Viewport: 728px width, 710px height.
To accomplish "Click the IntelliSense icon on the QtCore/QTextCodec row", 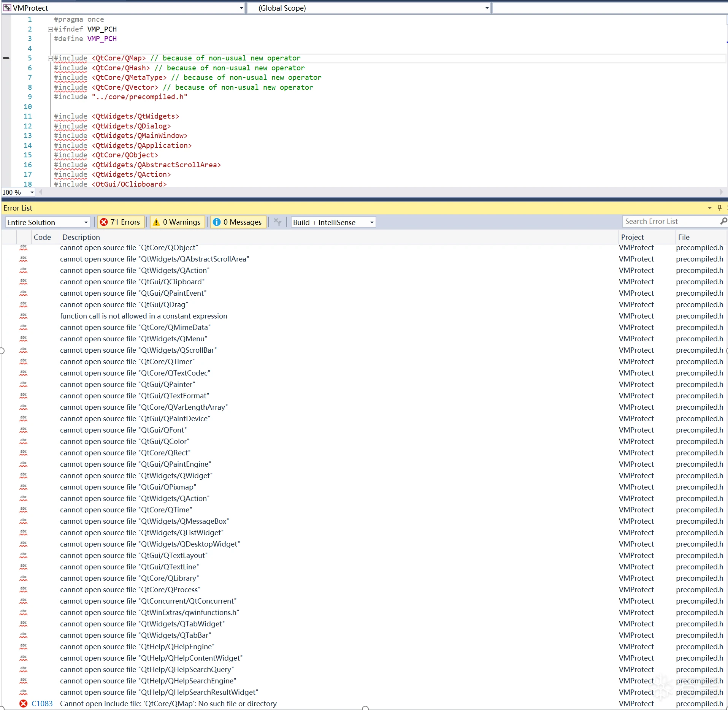I will tap(24, 373).
